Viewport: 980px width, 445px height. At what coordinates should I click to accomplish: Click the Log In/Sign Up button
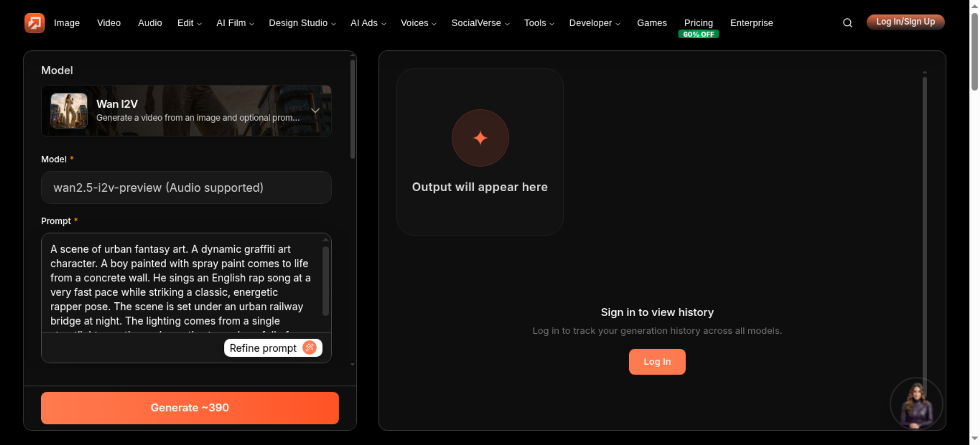coord(906,22)
